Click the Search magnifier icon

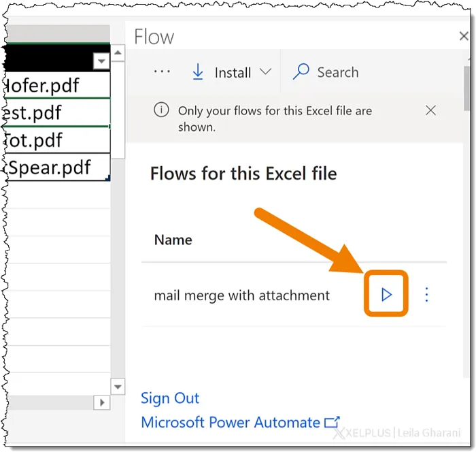(x=301, y=72)
